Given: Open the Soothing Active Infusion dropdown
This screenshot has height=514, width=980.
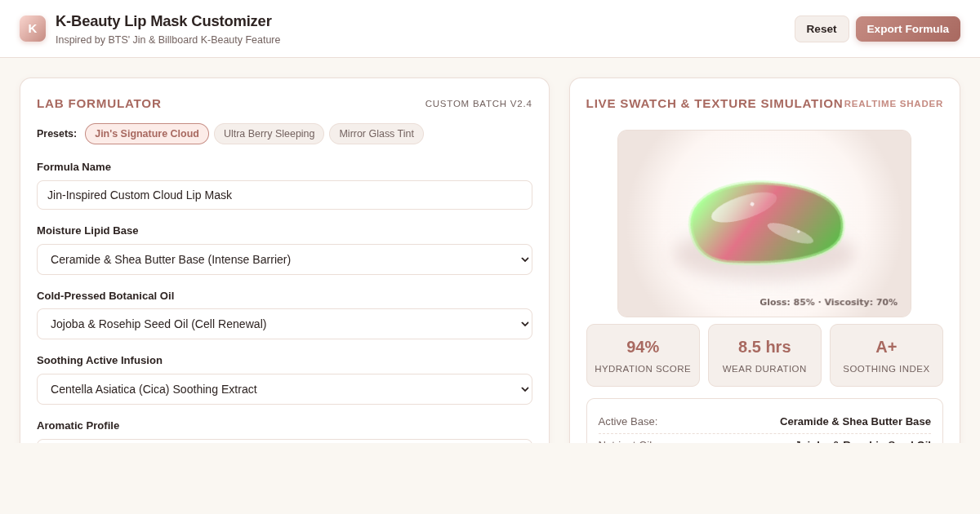Looking at the screenshot, I should [284, 389].
